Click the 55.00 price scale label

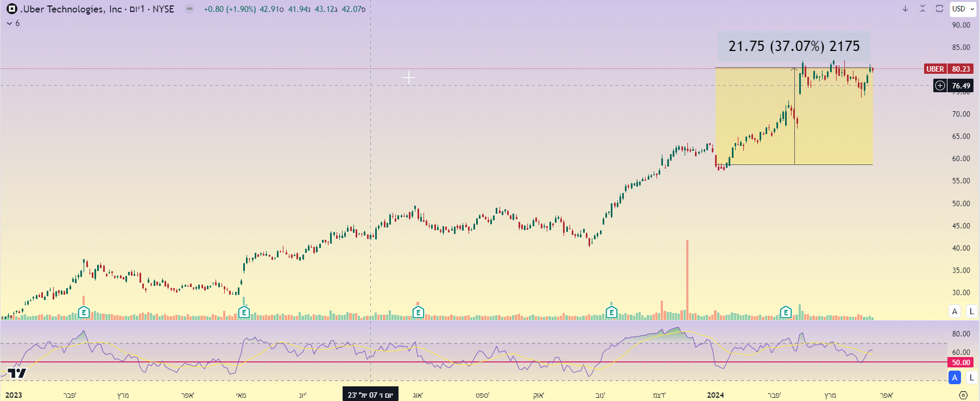(x=961, y=181)
